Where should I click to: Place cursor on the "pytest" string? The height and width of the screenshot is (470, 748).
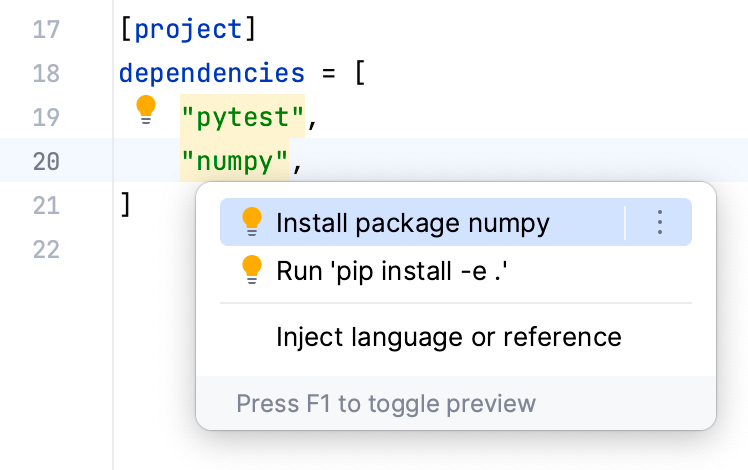pos(242,117)
